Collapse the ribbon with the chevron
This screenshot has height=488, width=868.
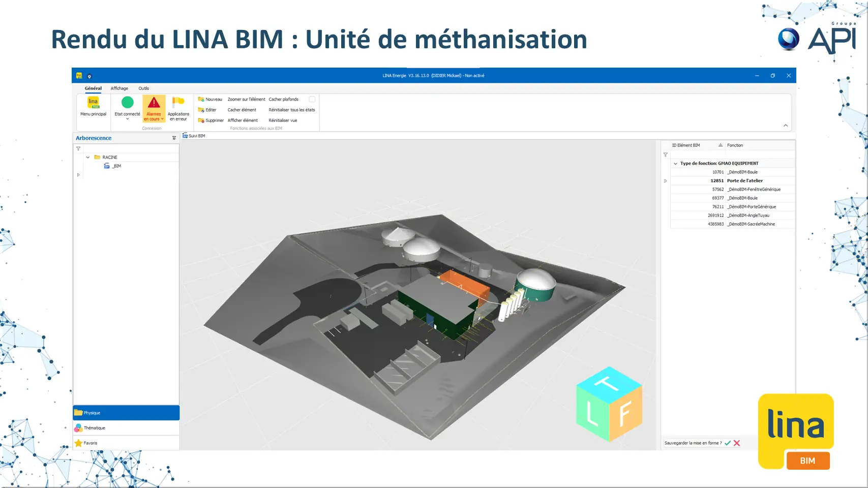click(786, 126)
